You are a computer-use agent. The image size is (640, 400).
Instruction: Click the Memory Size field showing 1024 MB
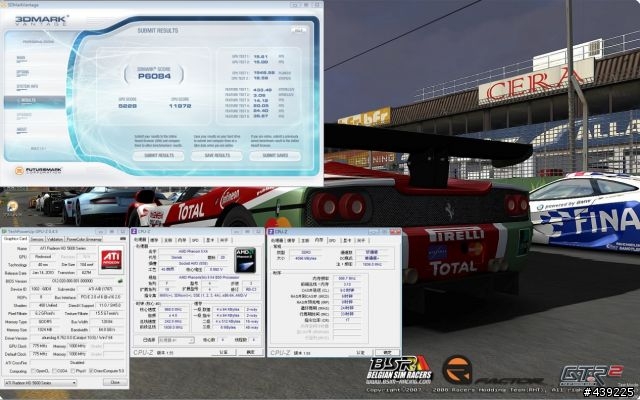[x=42, y=330]
